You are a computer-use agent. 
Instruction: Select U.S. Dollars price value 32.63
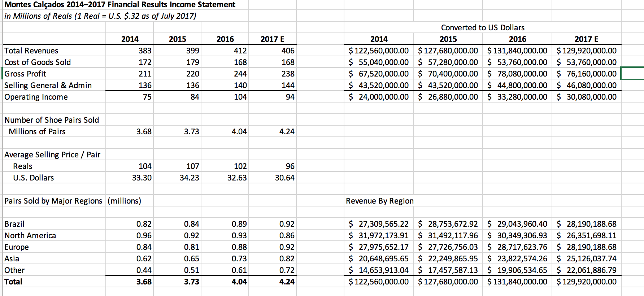pos(237,178)
